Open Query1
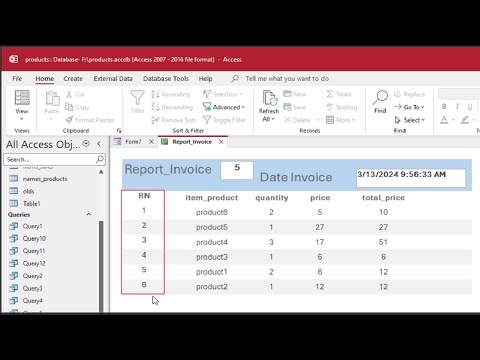The height and width of the screenshot is (360, 480). [32, 226]
